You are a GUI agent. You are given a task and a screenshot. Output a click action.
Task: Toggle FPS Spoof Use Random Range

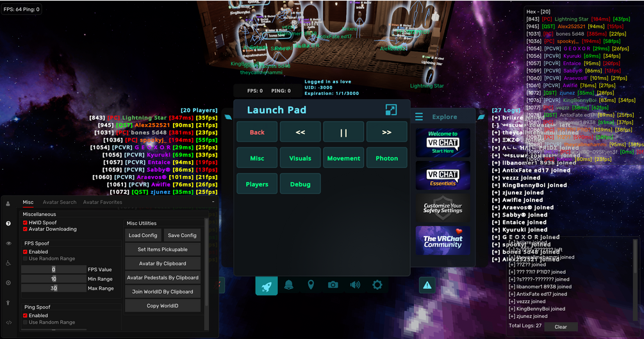point(25,258)
